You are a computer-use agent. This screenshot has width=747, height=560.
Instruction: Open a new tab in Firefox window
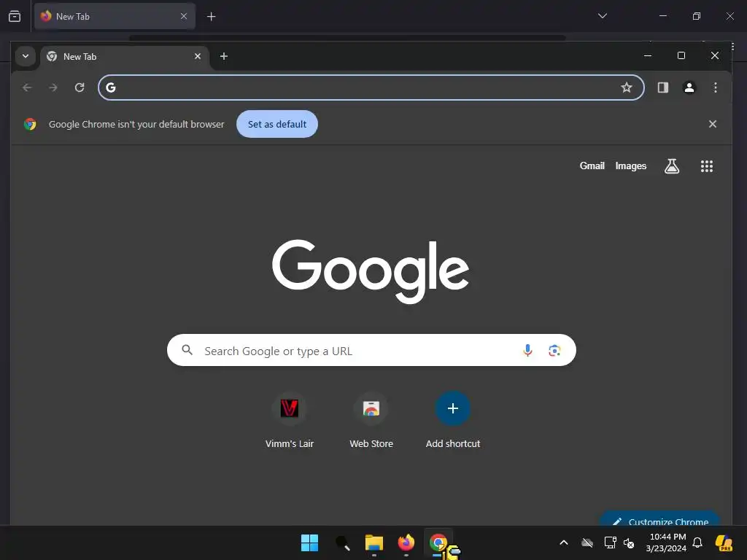[x=211, y=17]
